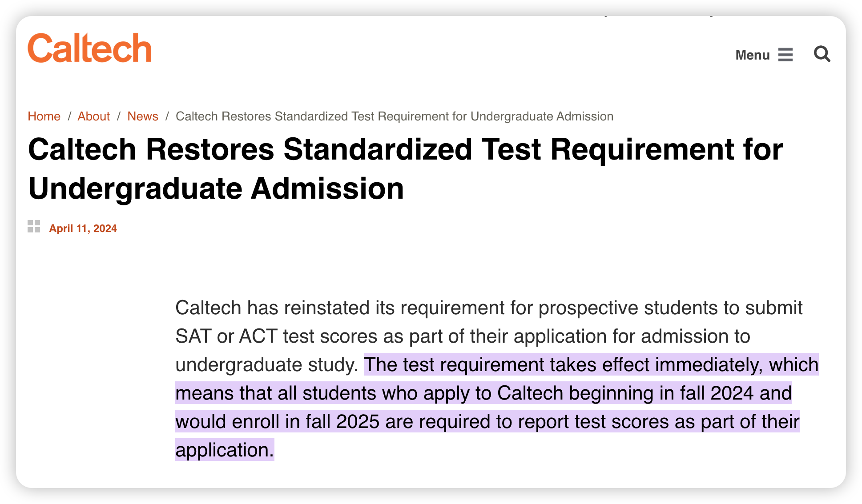Open the hamburger menu icon
Screen dimensions: 862x504
point(785,55)
